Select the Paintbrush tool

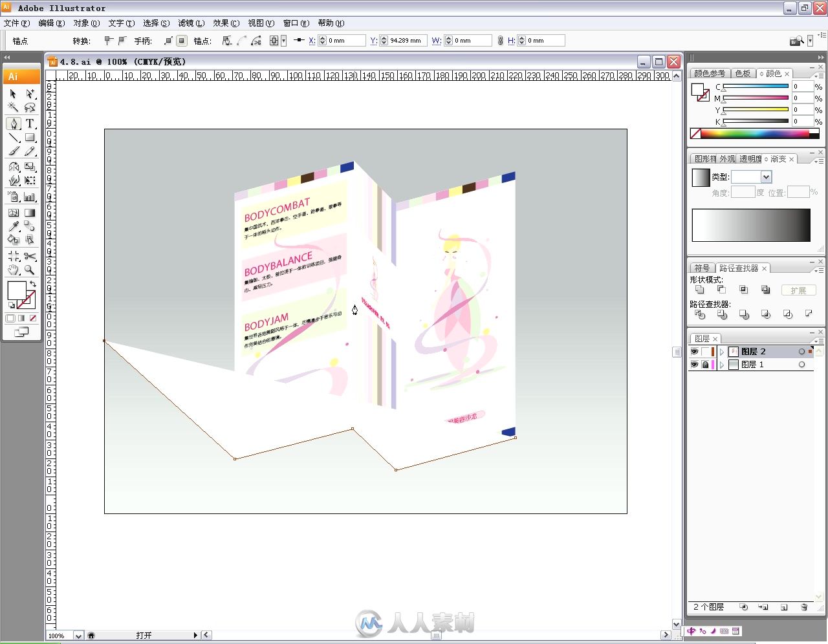[x=14, y=151]
